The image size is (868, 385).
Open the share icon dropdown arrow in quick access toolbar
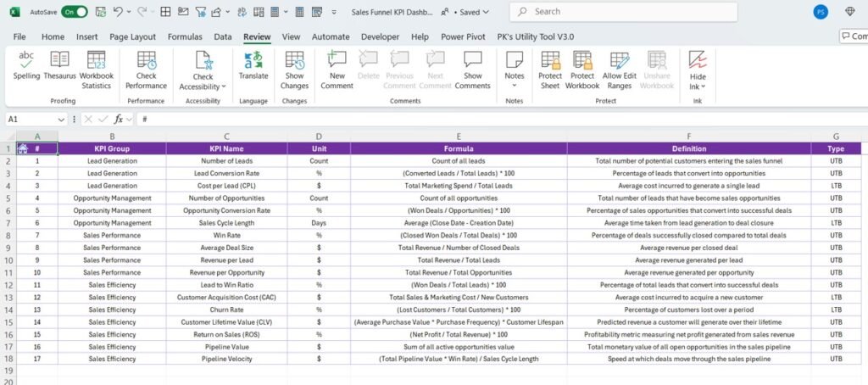(x=227, y=12)
